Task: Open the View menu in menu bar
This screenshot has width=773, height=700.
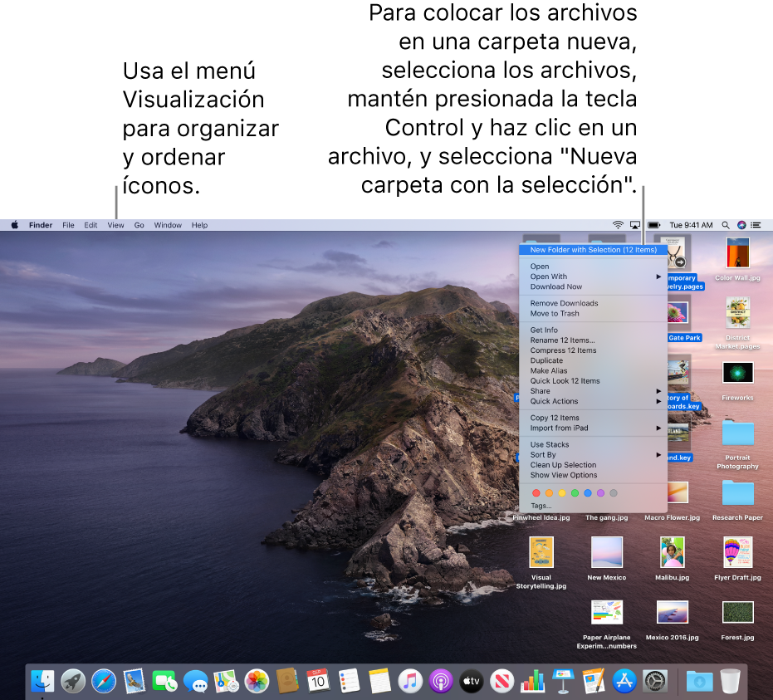Action: [x=116, y=225]
